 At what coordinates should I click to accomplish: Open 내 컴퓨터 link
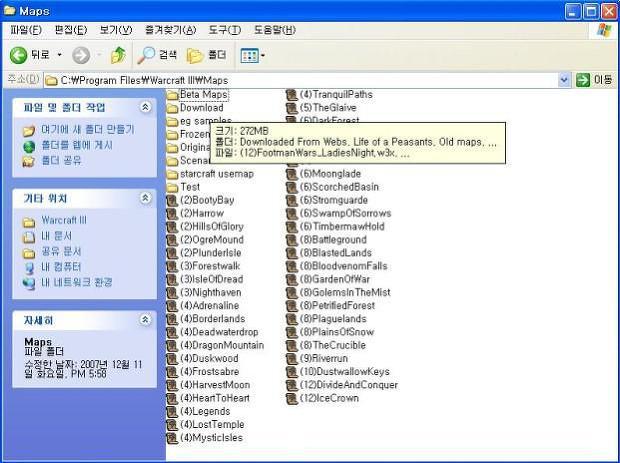coord(61,267)
